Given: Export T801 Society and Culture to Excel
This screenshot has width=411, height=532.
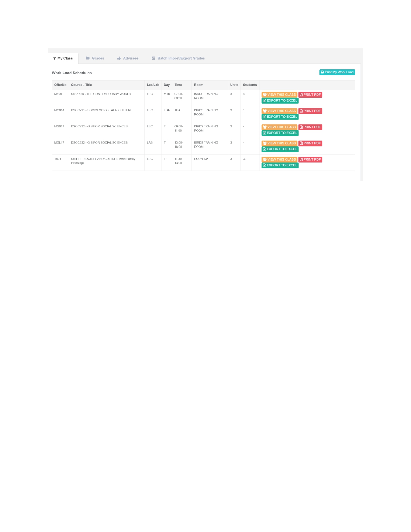Looking at the screenshot, I should click(280, 165).
